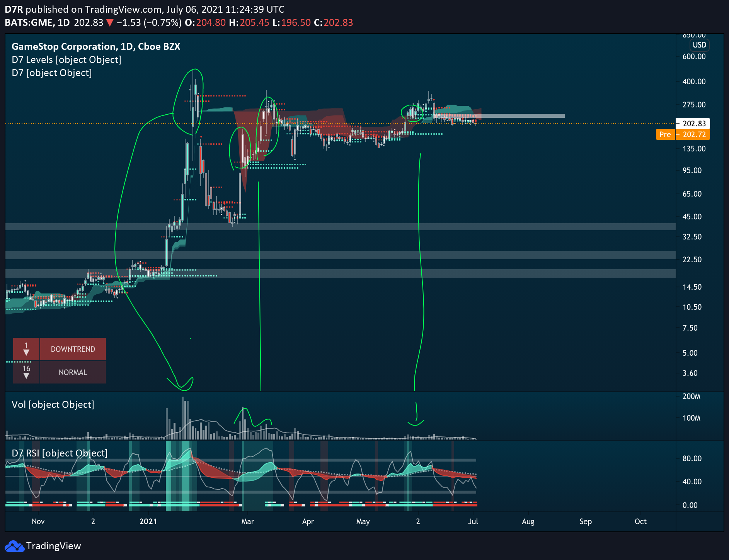This screenshot has height=560, width=729.
Task: Click the 95.00 price axis label
Action: point(692,170)
